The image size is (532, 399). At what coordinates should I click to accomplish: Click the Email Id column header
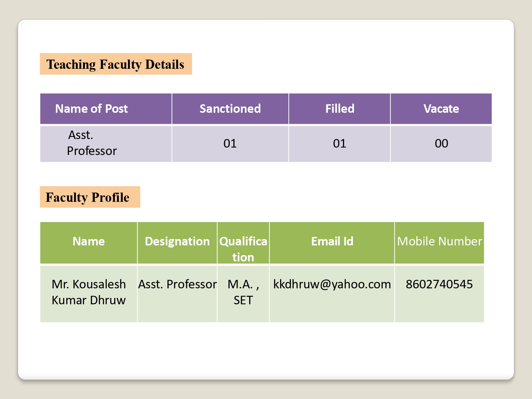[332, 242]
